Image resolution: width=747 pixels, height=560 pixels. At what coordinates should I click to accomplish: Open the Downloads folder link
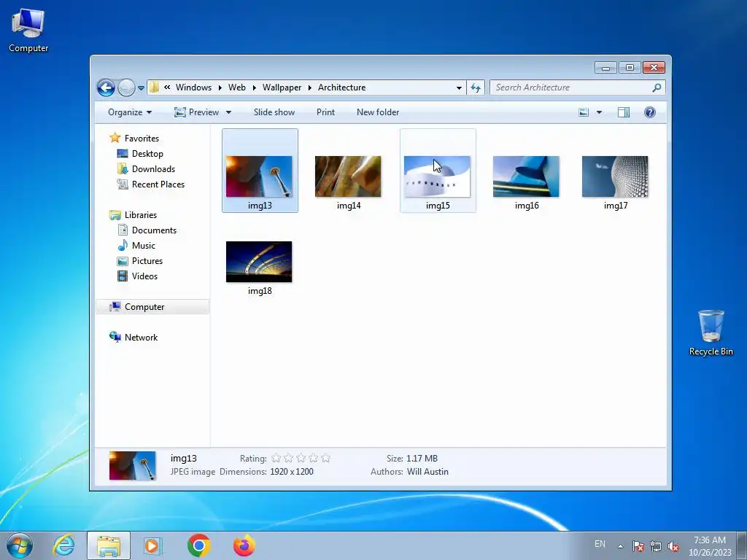tap(153, 169)
